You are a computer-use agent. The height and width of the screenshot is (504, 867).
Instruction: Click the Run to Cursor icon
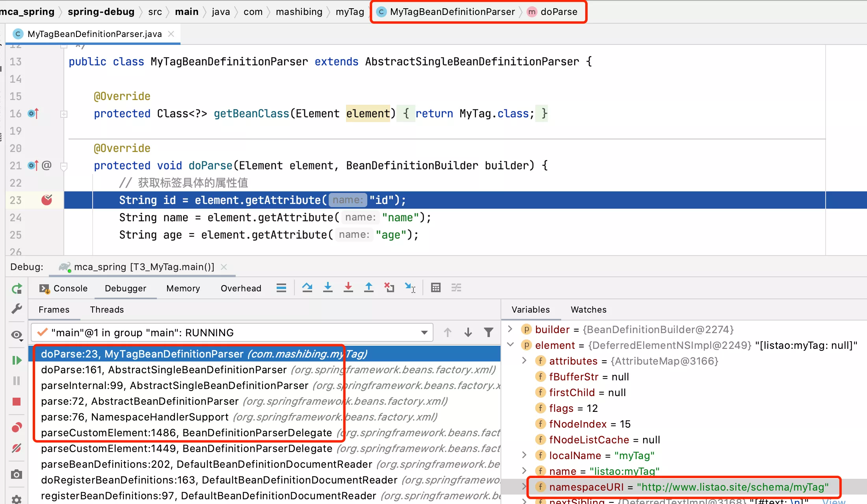pos(410,288)
